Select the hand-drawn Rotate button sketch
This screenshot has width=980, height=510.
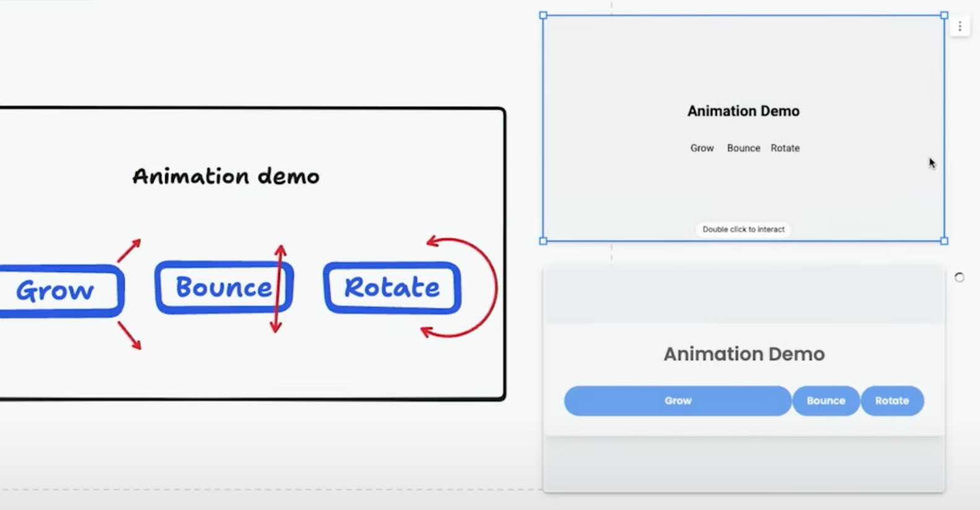coord(392,288)
